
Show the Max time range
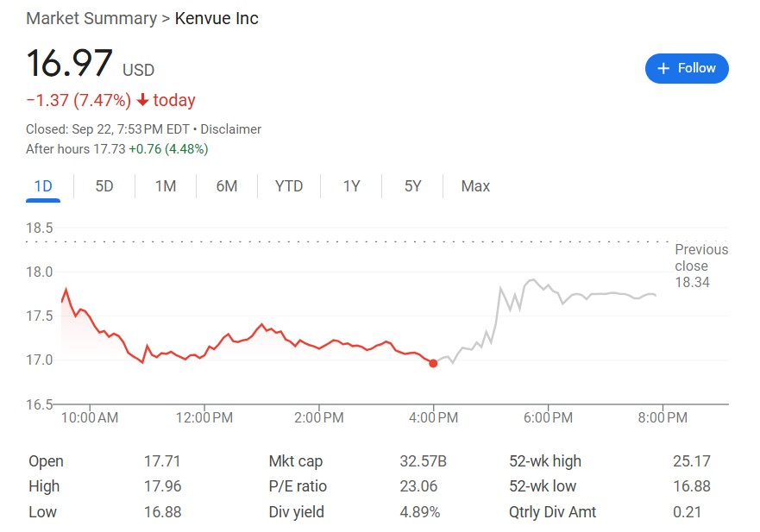[475, 186]
